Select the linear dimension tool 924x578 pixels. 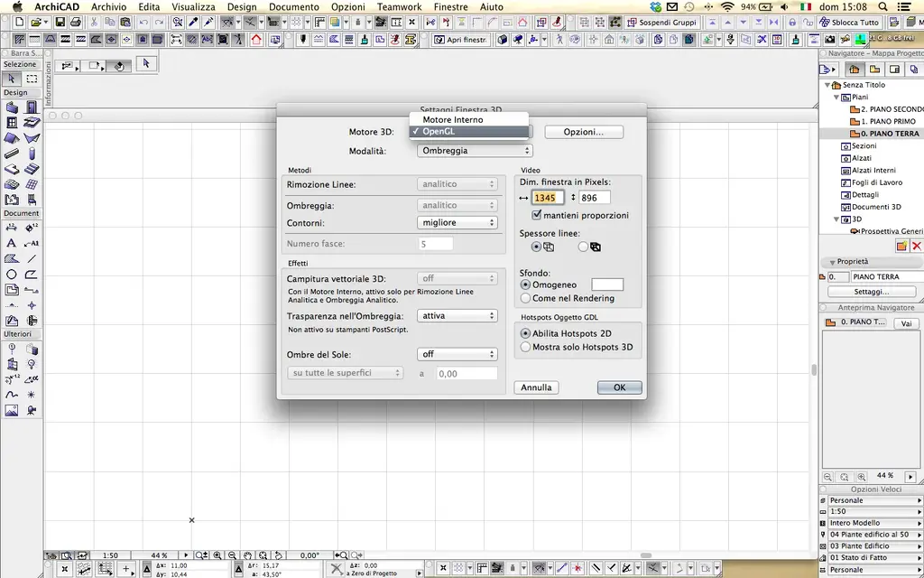point(12,226)
